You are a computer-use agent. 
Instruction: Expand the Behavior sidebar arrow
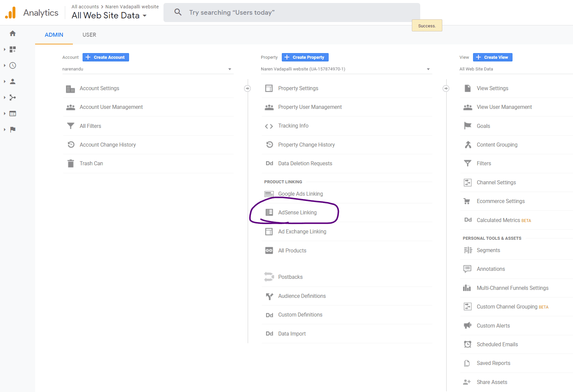(5, 114)
